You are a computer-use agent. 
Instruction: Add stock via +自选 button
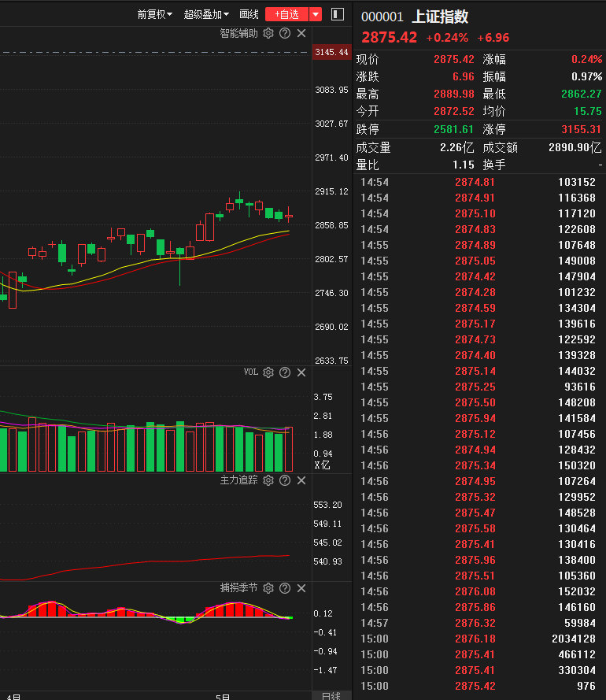(287, 14)
